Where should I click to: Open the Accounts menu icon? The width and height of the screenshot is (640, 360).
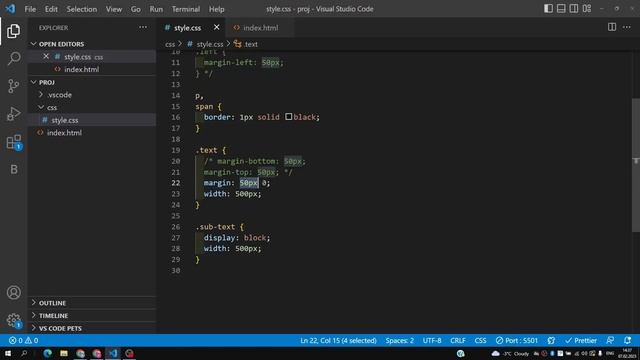pyautogui.click(x=13, y=293)
